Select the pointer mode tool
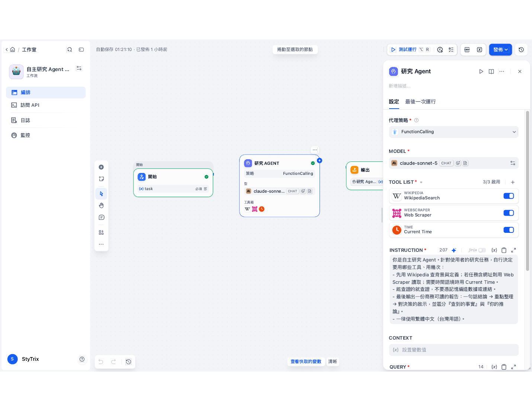 (x=101, y=194)
